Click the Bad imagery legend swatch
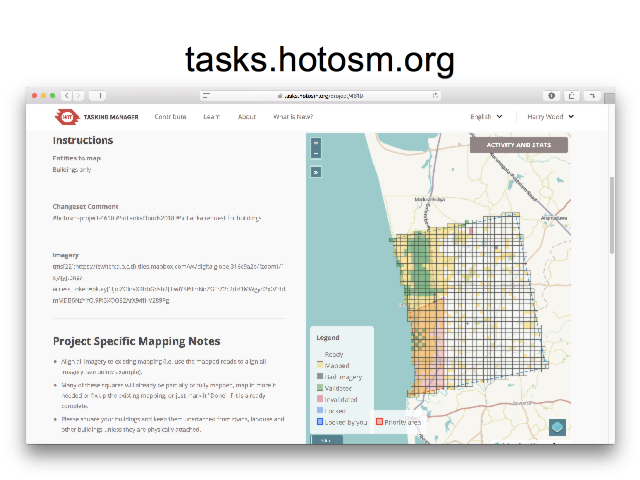 (320, 376)
